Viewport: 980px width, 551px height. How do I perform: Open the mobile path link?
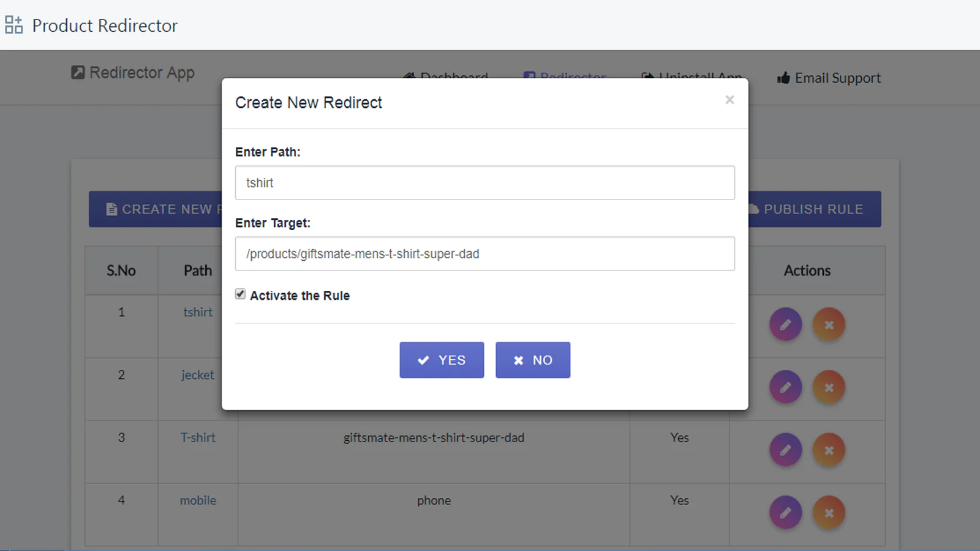198,500
